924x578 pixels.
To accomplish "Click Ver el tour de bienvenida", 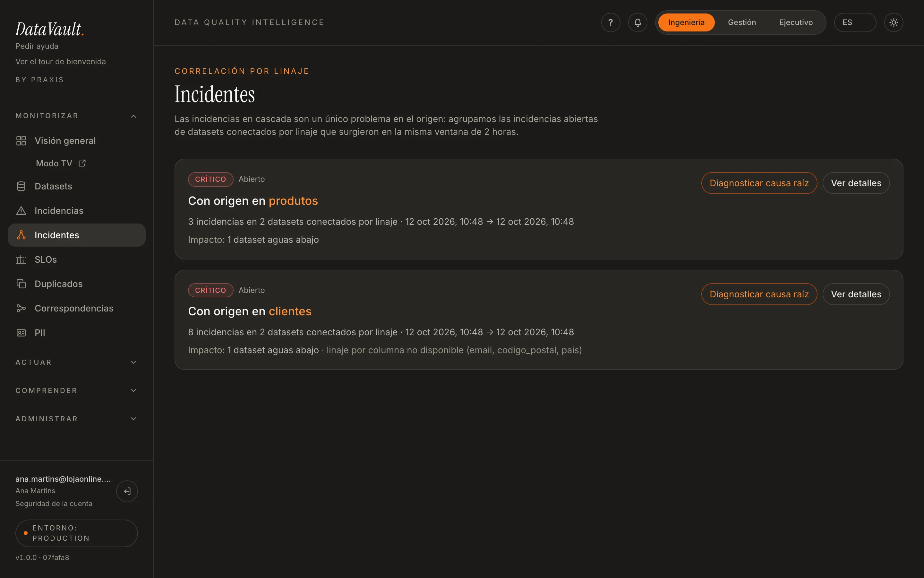I will 60,62.
